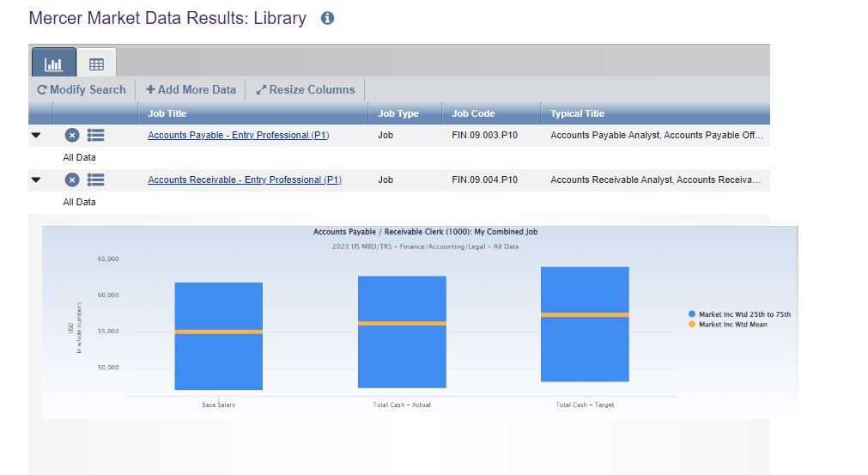
Task: Open list icon for Accounts Receivable row
Action: coord(96,180)
